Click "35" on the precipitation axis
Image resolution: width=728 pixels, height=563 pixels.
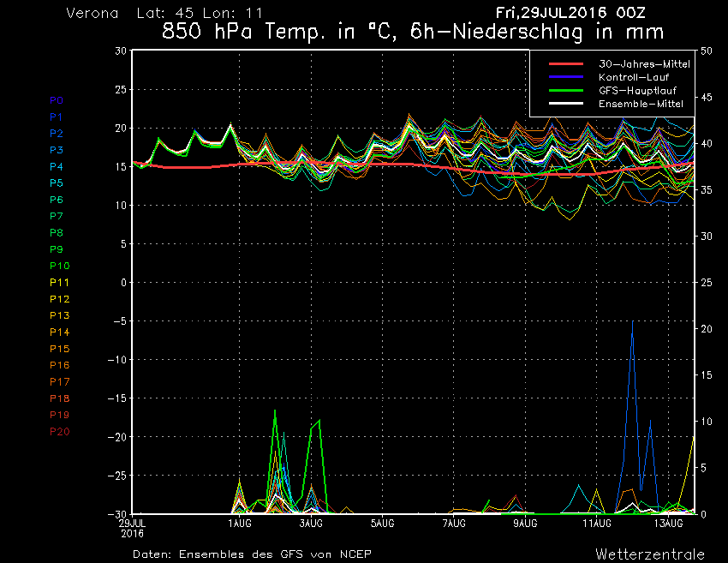[x=707, y=190]
